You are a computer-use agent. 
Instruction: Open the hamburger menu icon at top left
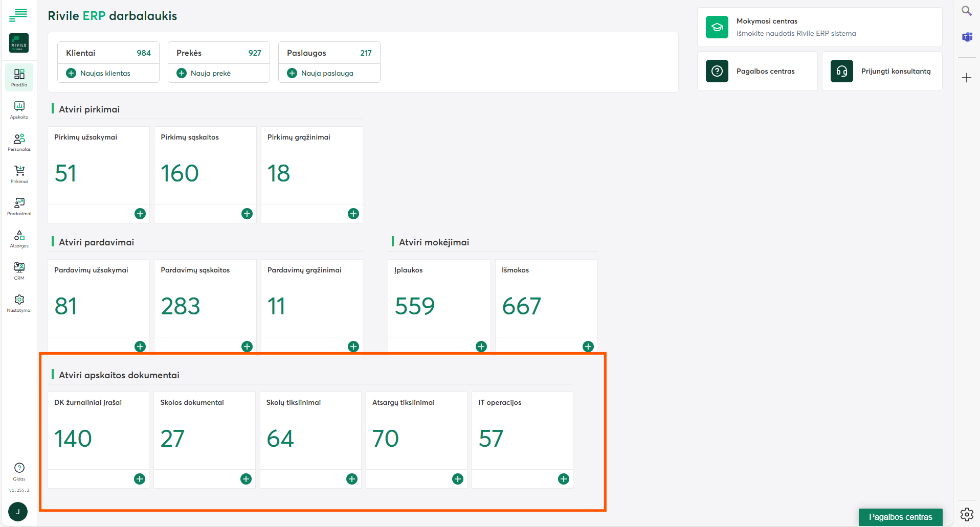(18, 15)
